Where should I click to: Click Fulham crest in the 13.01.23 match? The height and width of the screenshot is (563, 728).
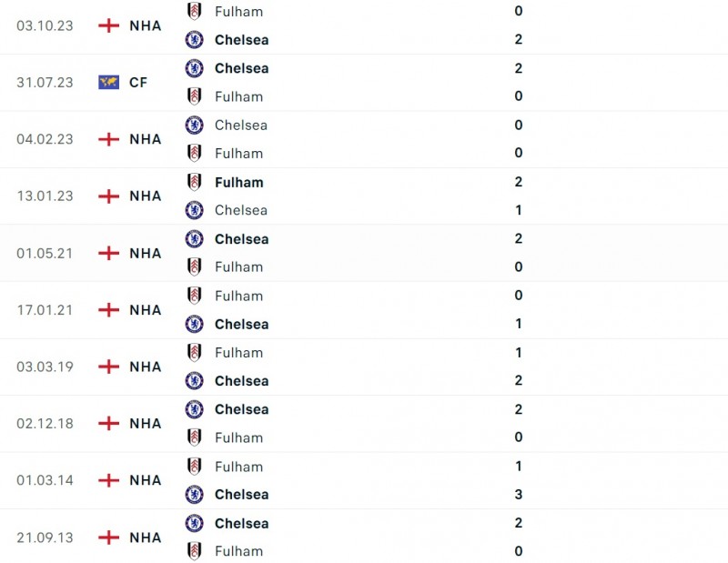194,182
